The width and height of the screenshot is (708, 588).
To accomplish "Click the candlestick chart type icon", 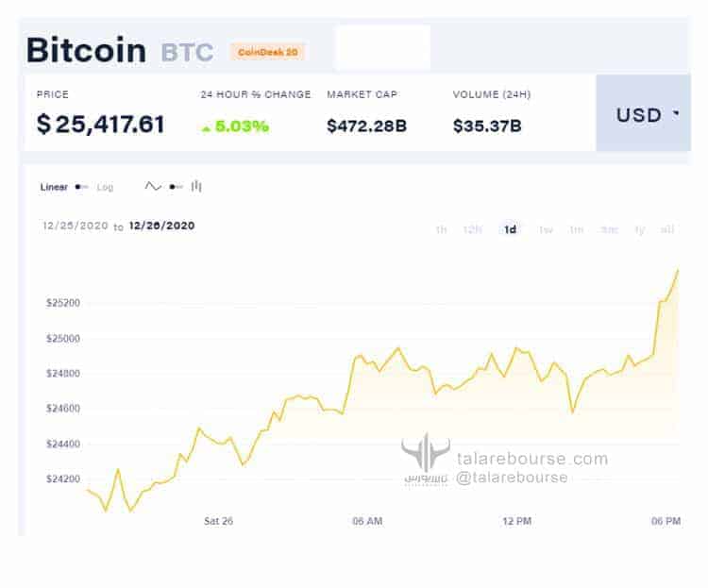I will click(x=196, y=186).
